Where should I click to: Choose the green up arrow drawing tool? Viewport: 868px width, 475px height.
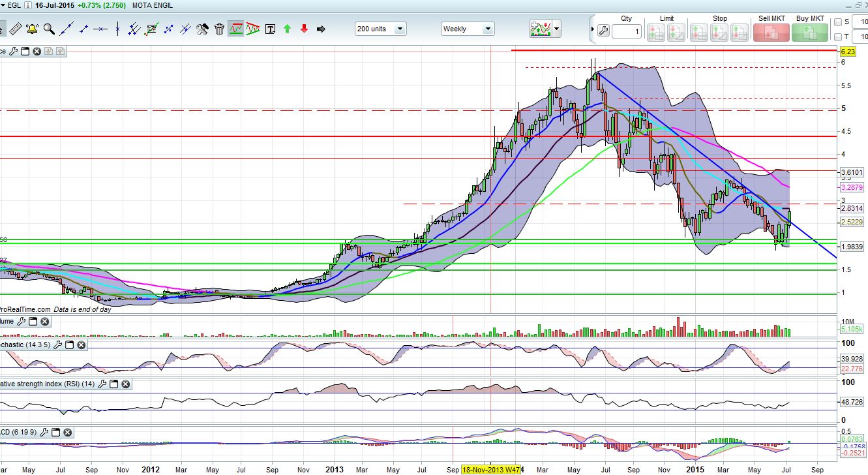pos(287,29)
